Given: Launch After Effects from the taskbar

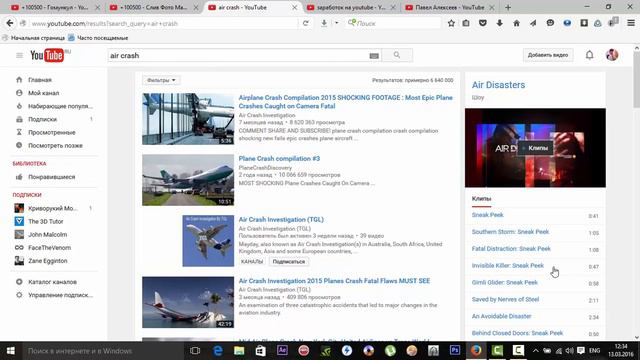Looking at the screenshot, I should [282, 351].
